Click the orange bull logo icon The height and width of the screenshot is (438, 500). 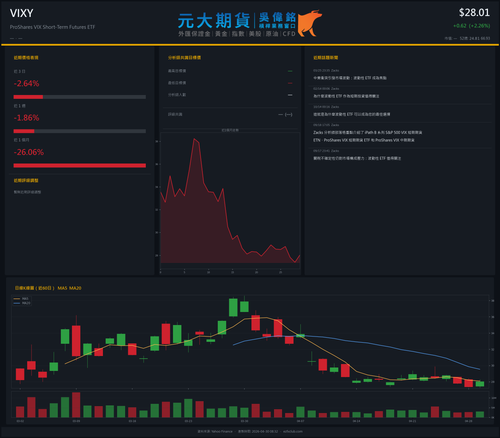tap(309, 23)
